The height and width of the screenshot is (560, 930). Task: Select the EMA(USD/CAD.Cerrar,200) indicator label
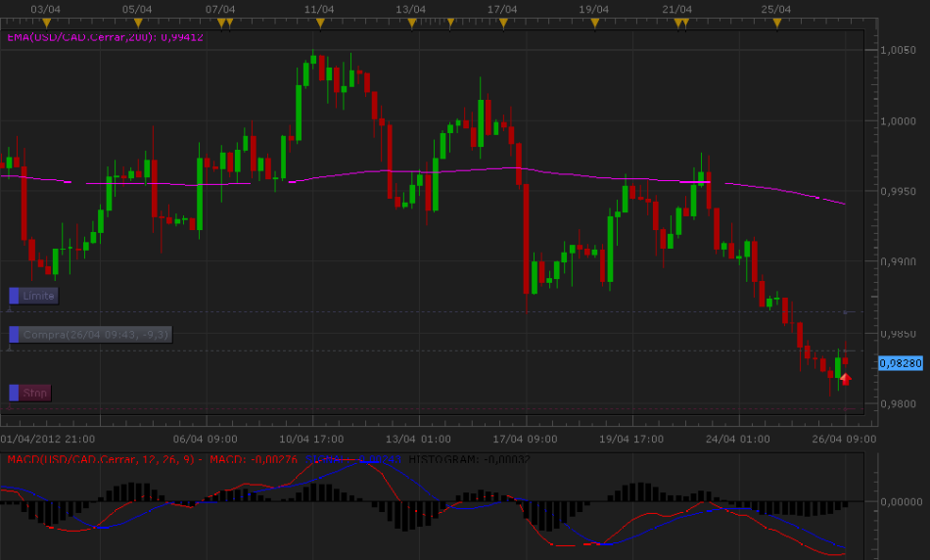tap(105, 37)
